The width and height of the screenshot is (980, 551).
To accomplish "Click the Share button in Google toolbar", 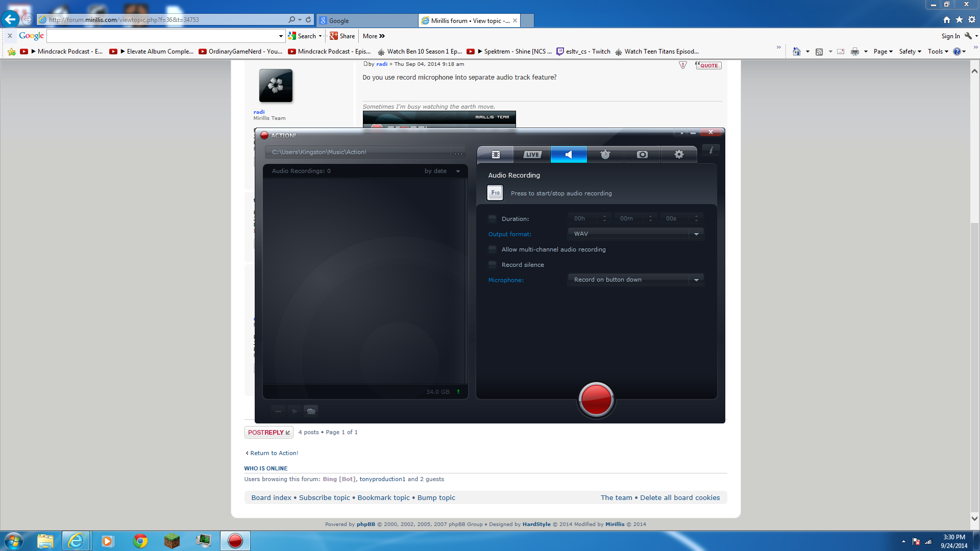I will 342,36.
